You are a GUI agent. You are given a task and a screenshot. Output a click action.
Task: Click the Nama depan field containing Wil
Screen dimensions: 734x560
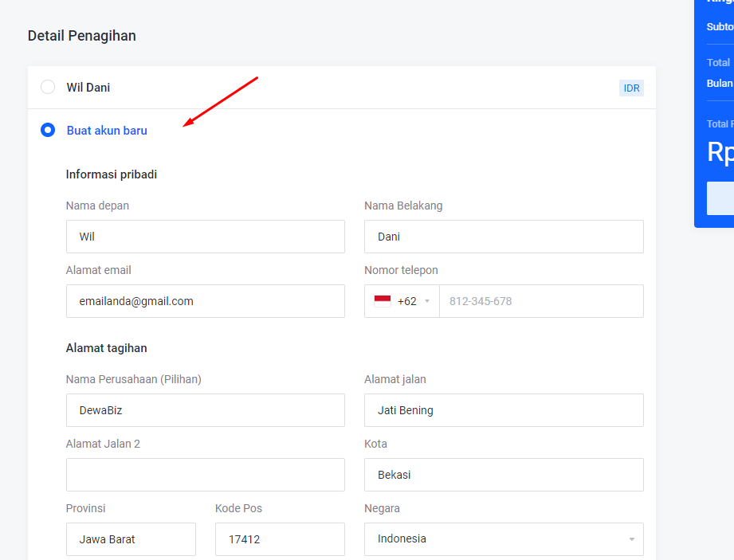pos(205,237)
